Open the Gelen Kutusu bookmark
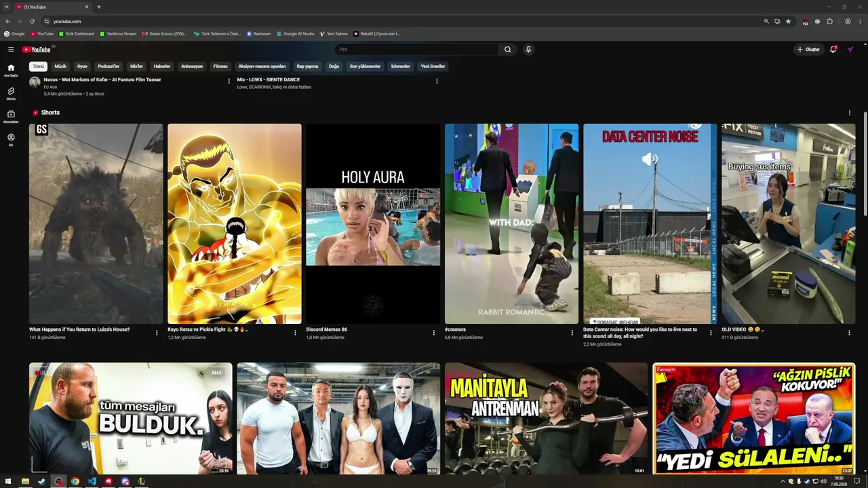The height and width of the screenshot is (488, 868). 165,34
